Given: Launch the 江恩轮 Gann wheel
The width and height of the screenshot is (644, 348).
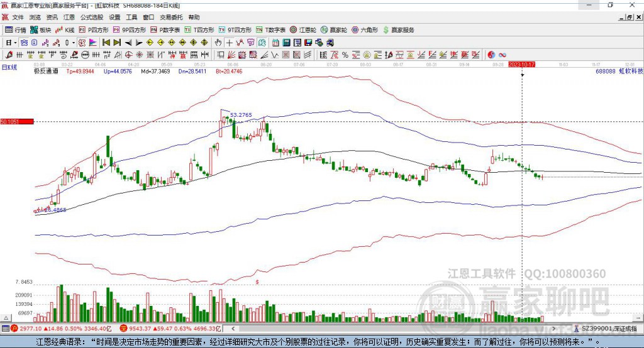Looking at the screenshot, I should pyautogui.click(x=303, y=30).
